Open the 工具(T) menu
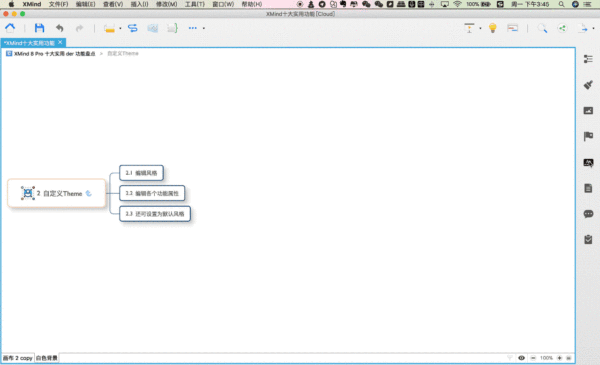The width and height of the screenshot is (600, 365). 194,4
